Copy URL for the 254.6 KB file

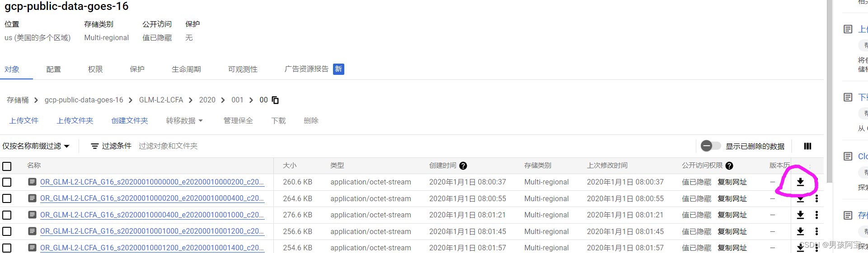tap(732, 248)
